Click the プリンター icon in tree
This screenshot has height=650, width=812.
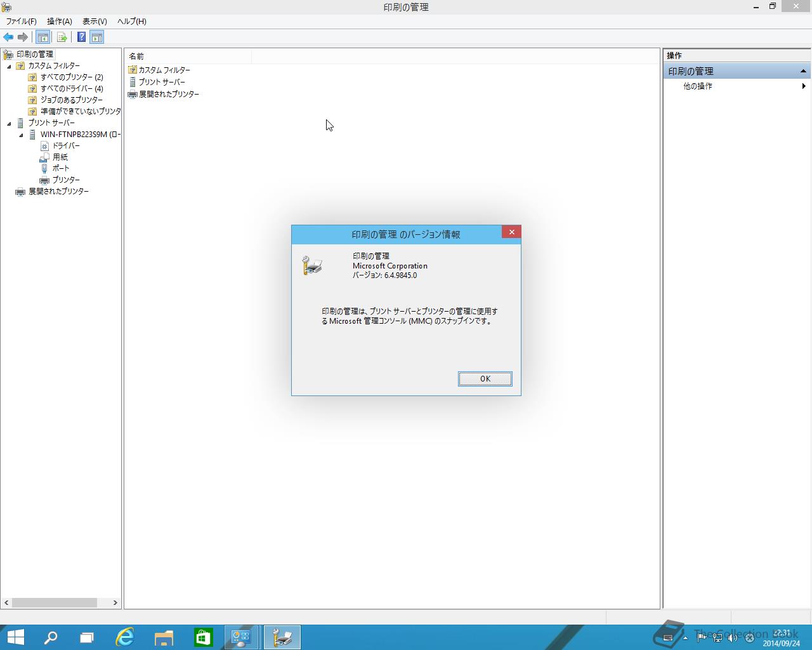(44, 180)
